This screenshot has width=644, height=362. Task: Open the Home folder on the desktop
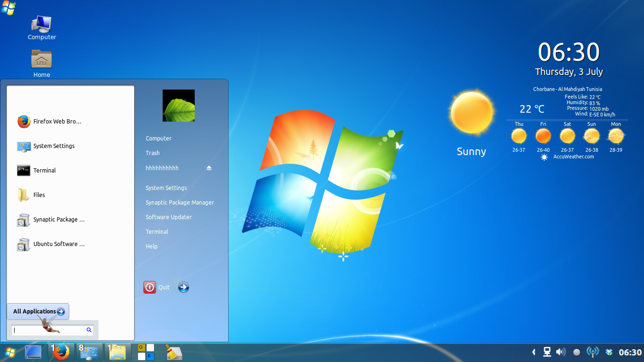[41, 63]
